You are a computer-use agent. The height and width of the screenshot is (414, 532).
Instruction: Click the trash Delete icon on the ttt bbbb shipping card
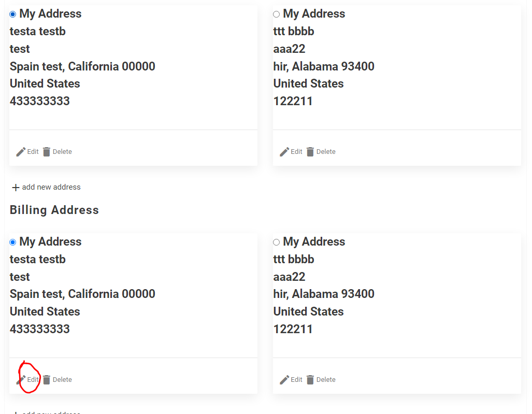(x=311, y=151)
